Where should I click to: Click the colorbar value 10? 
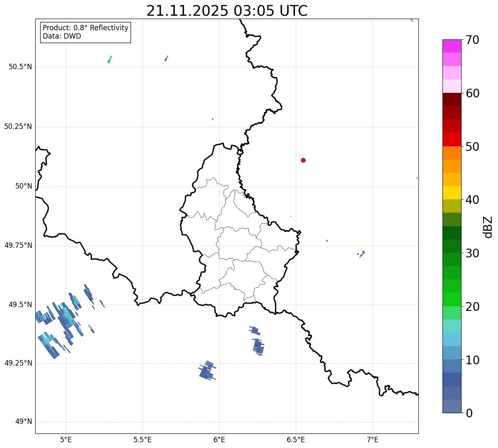pos(472,360)
